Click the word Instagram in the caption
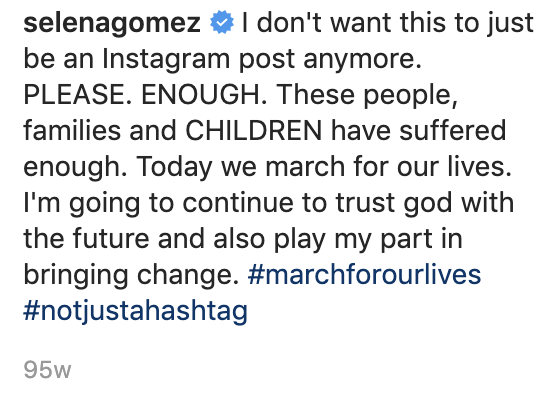This screenshot has height=410, width=550. (166, 59)
